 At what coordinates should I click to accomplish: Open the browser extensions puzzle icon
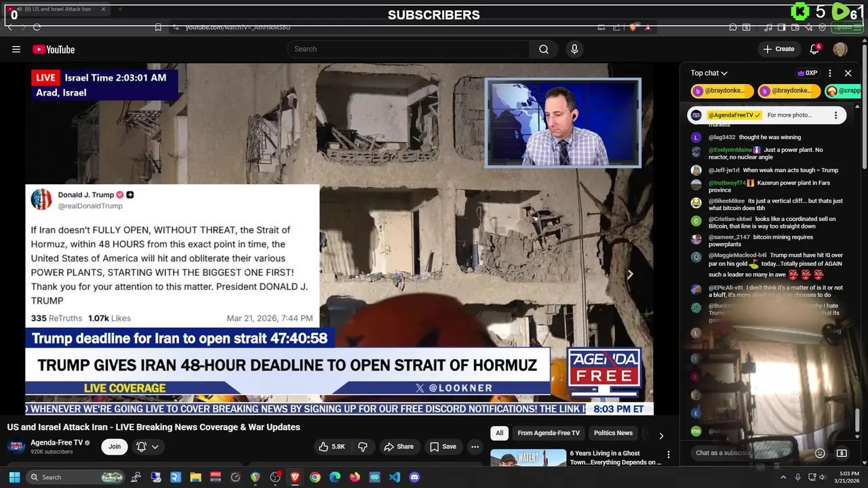[733, 27]
